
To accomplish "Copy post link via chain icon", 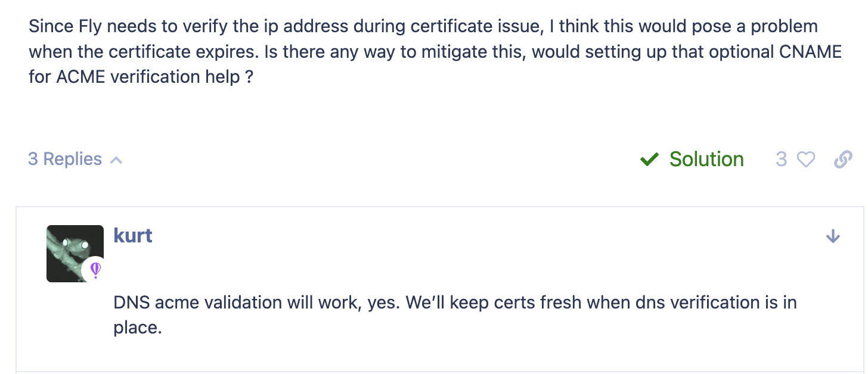I will pos(842,160).
